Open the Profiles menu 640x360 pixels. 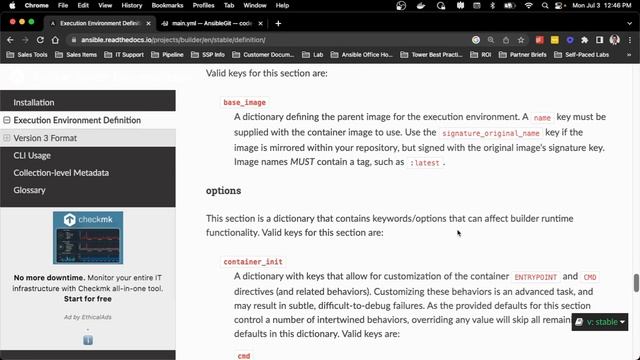(x=203, y=5)
